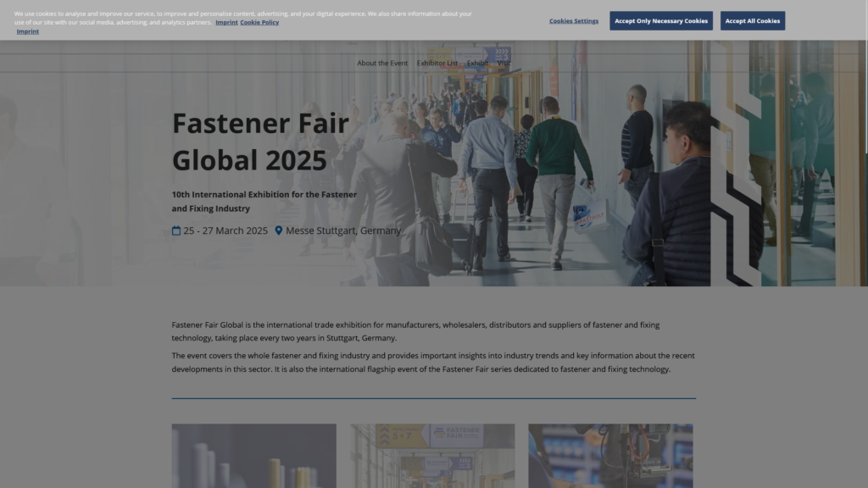Open the Cookie Policy link
The height and width of the screenshot is (488, 868).
click(259, 22)
